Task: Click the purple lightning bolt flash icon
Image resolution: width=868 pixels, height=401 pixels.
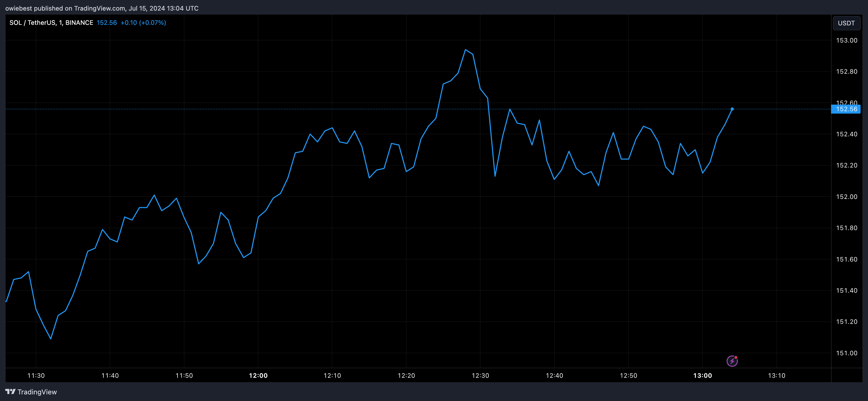Action: click(732, 361)
